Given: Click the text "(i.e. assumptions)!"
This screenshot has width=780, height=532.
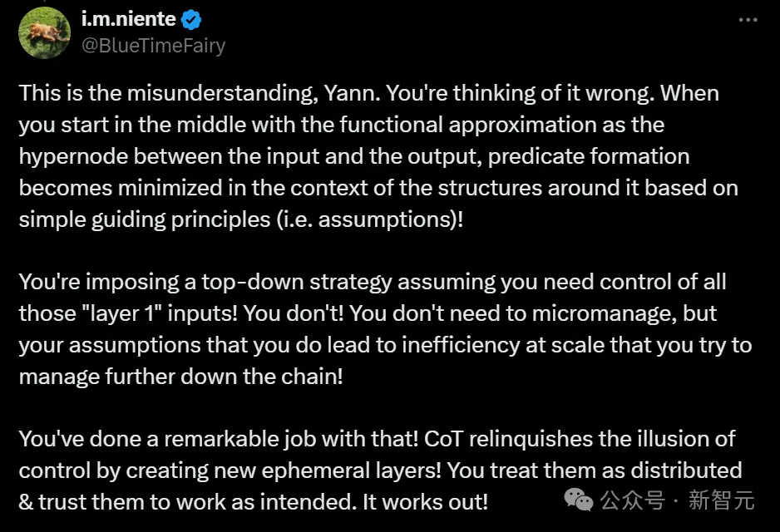Looking at the screenshot, I should pos(369,219).
